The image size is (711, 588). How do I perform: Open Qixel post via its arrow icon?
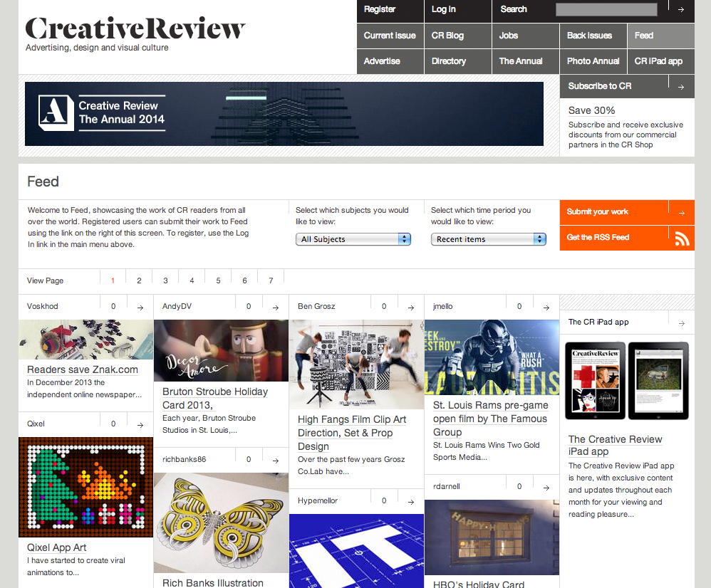140,425
